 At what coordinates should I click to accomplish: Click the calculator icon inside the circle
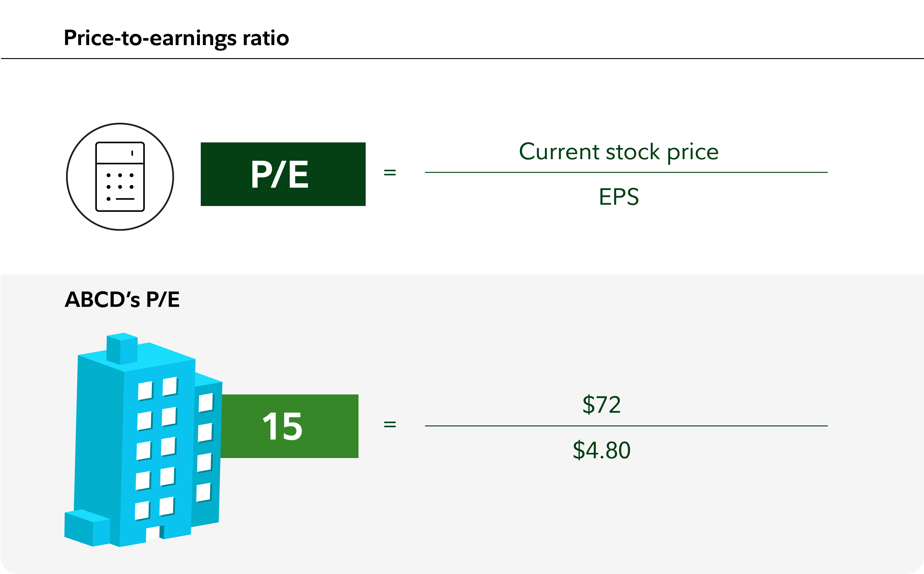tap(120, 176)
